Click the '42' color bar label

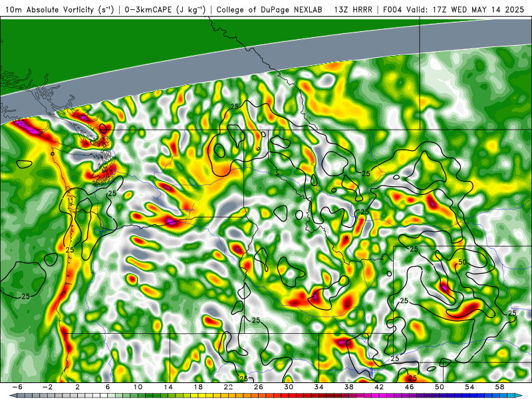pyautogui.click(x=379, y=387)
